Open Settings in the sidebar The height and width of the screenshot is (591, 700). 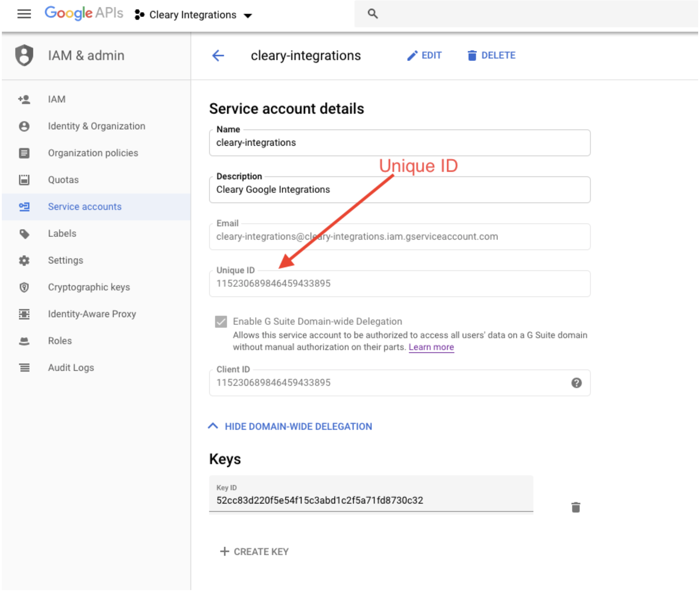[66, 261]
